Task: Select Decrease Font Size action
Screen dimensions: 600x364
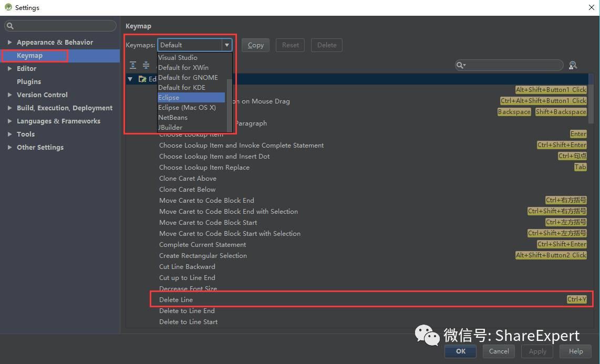Action: pyautogui.click(x=188, y=289)
